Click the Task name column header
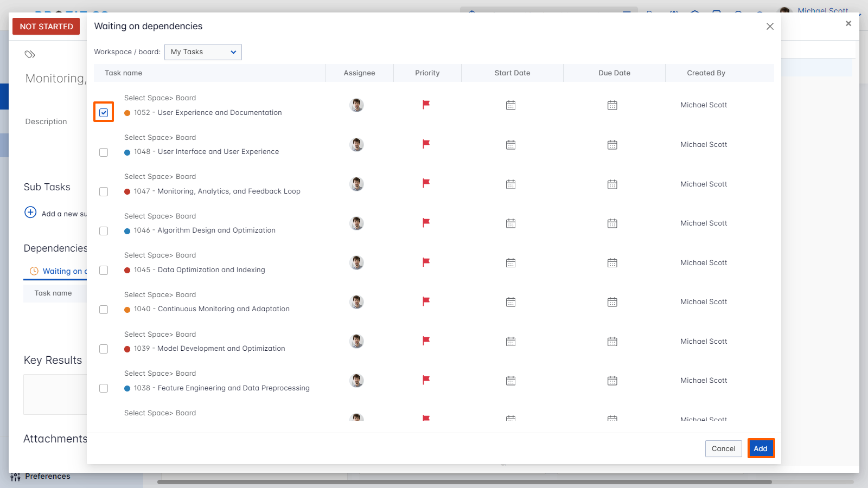 click(x=123, y=73)
